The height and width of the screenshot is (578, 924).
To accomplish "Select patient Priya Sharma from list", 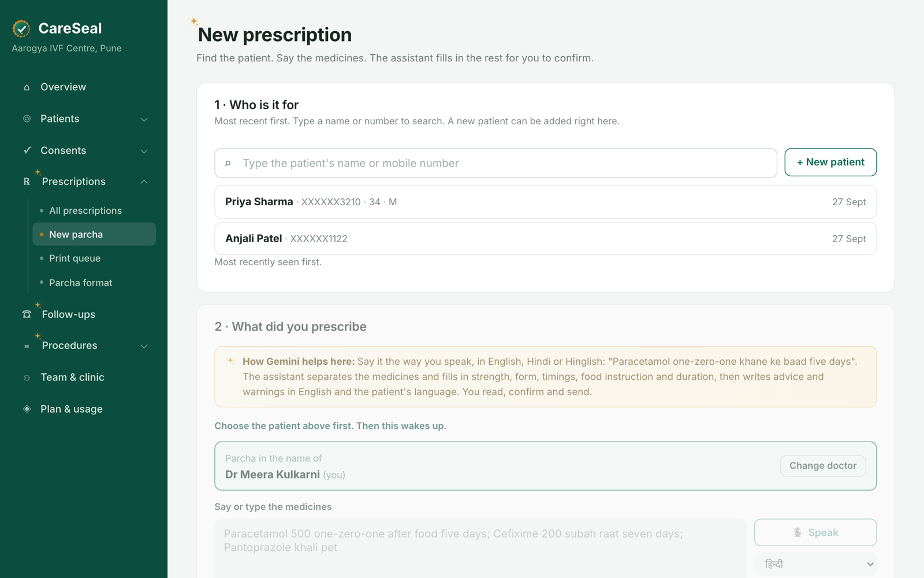I will (x=546, y=202).
